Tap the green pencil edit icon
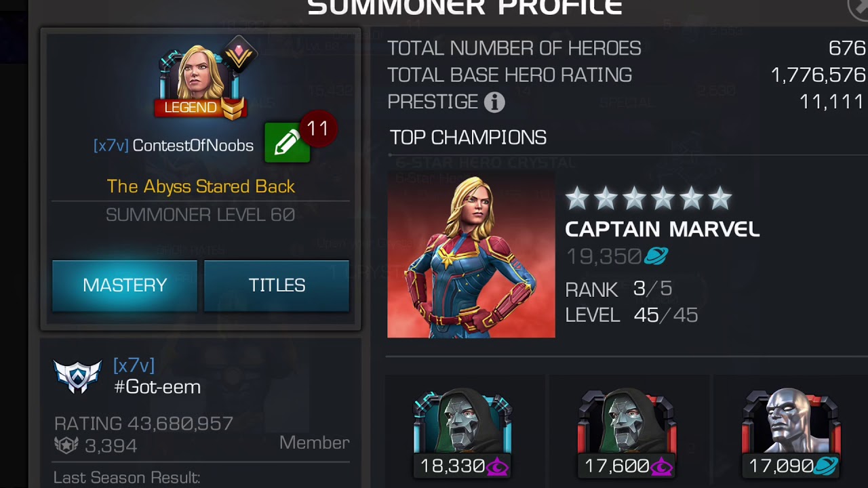The image size is (868, 488). click(287, 142)
